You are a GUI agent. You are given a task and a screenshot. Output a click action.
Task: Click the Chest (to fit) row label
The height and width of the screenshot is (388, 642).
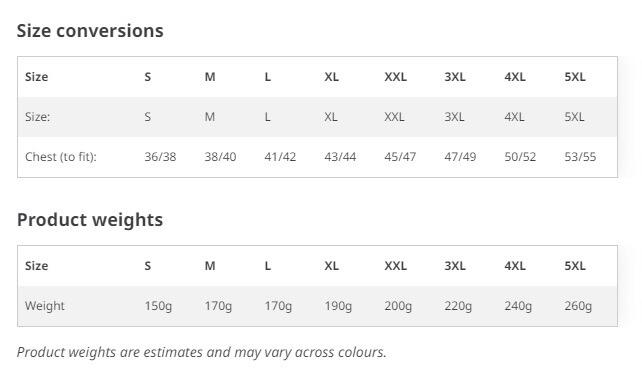(61, 157)
